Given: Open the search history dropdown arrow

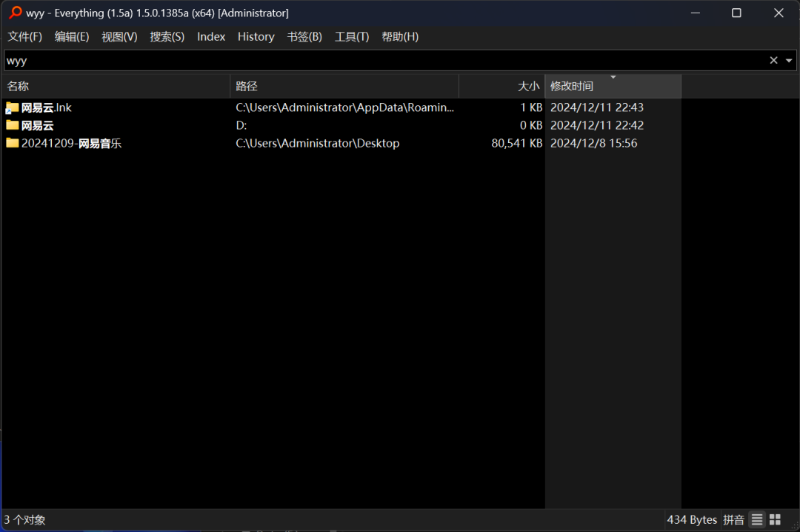Looking at the screenshot, I should click(789, 60).
